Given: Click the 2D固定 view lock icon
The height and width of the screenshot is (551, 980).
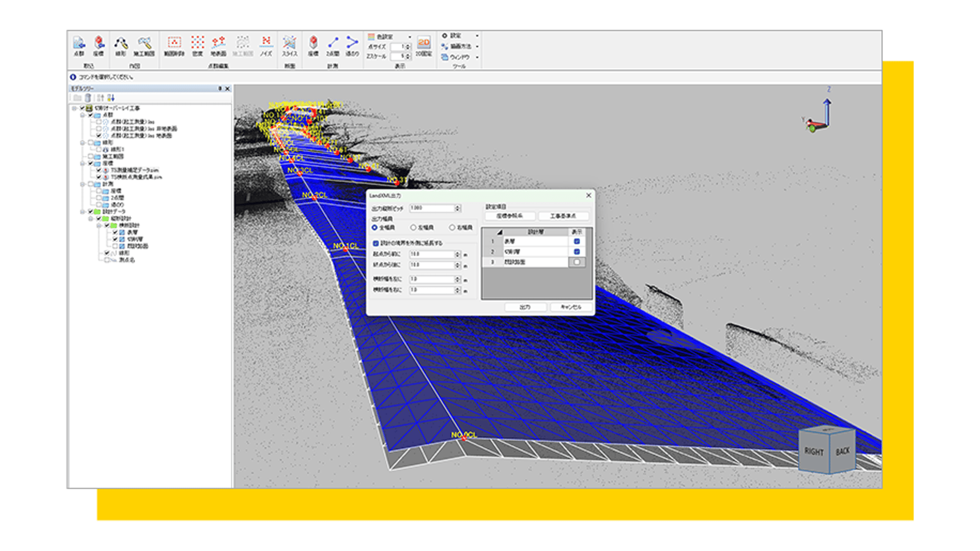Looking at the screenshot, I should [423, 46].
